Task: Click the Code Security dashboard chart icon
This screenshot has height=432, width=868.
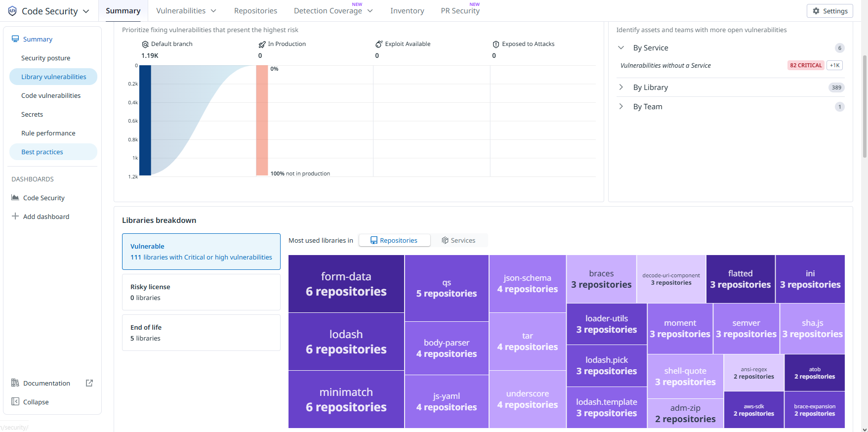Action: click(x=15, y=198)
